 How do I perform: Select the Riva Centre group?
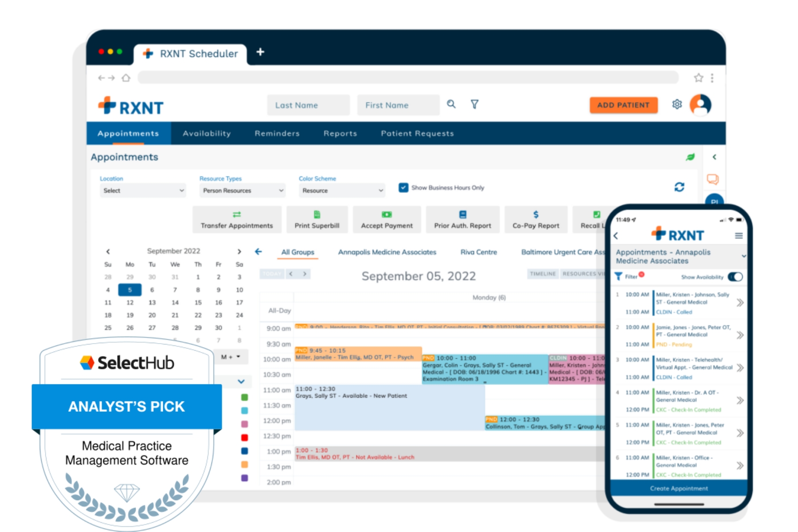(x=479, y=252)
